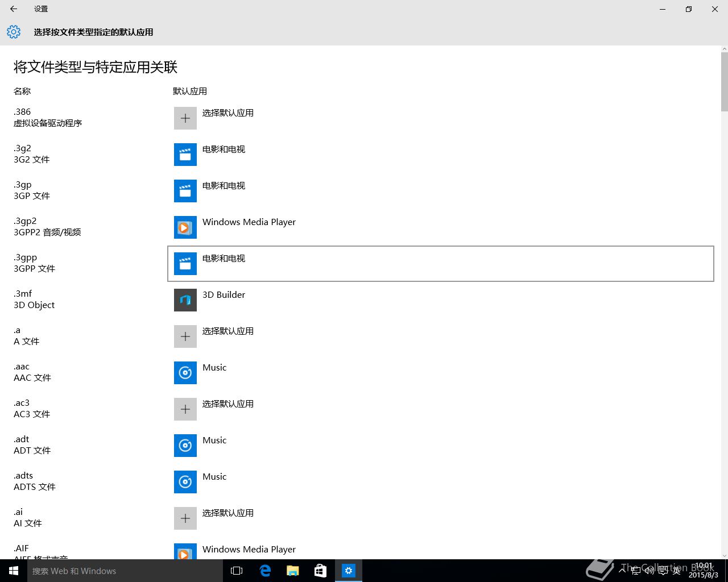Change the .3gp default app 电影和电视

pos(224,186)
